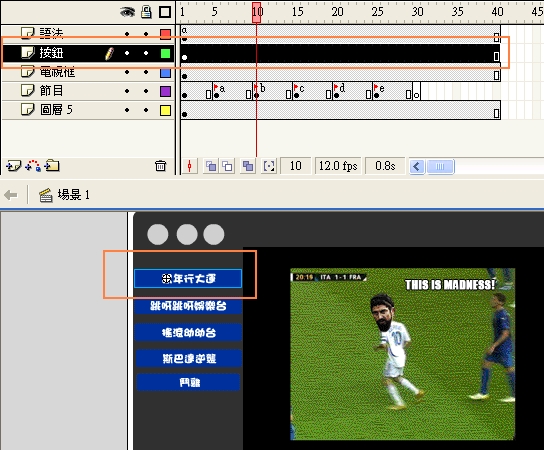Hide the 節目 layer via its eye dot

point(127,91)
